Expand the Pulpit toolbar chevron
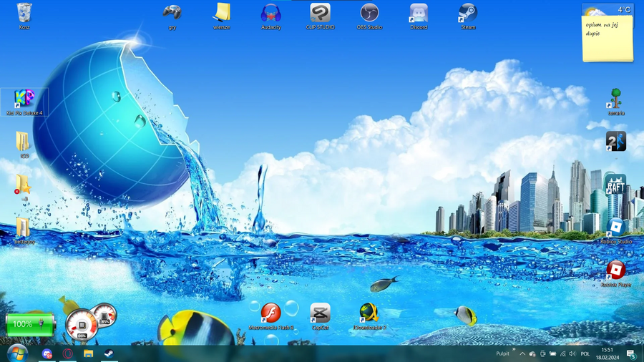644x362 pixels. tap(514, 350)
